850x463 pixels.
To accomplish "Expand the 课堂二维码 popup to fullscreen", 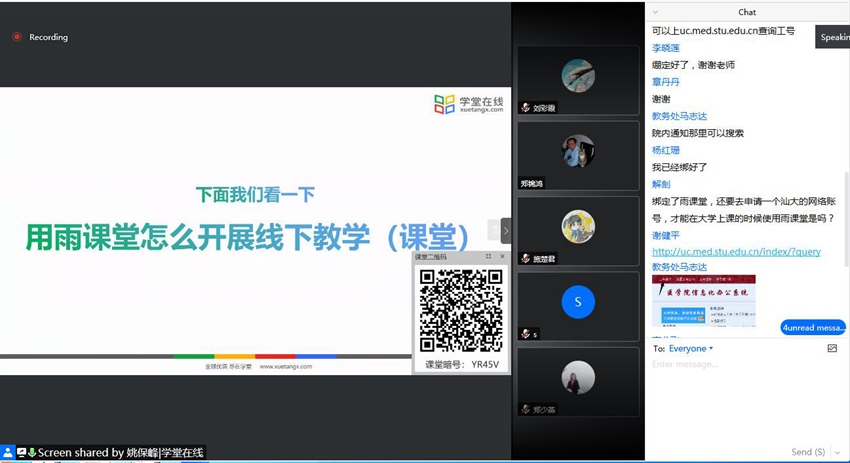I will click(x=488, y=256).
